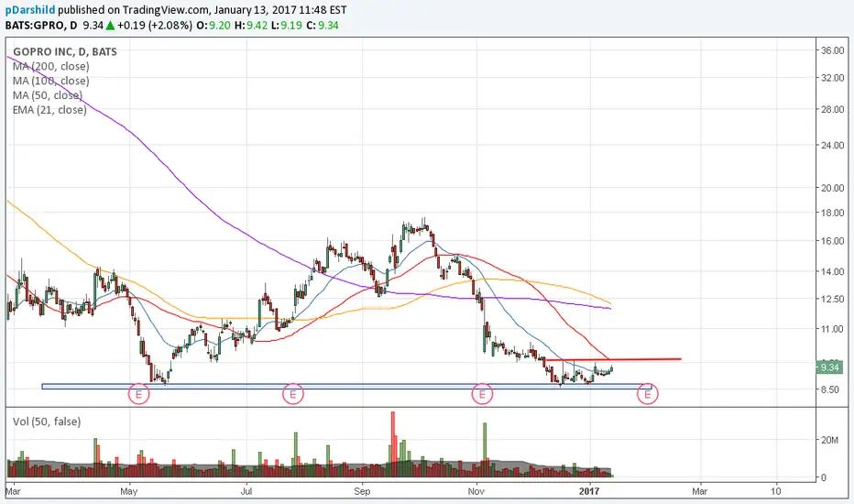Click the Nov date label on time axis
Viewport: 854px width, 504px height.
click(476, 491)
